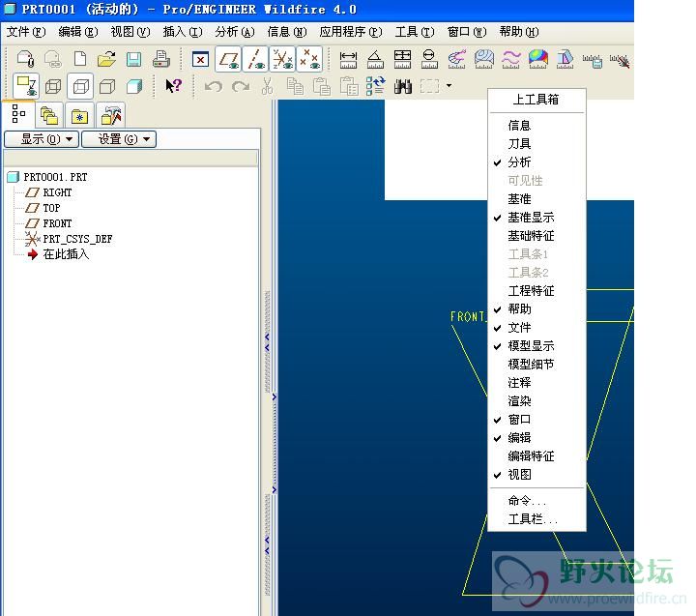696x616 pixels.
Task: Select wireframe display mode icon
Action: (x=53, y=86)
